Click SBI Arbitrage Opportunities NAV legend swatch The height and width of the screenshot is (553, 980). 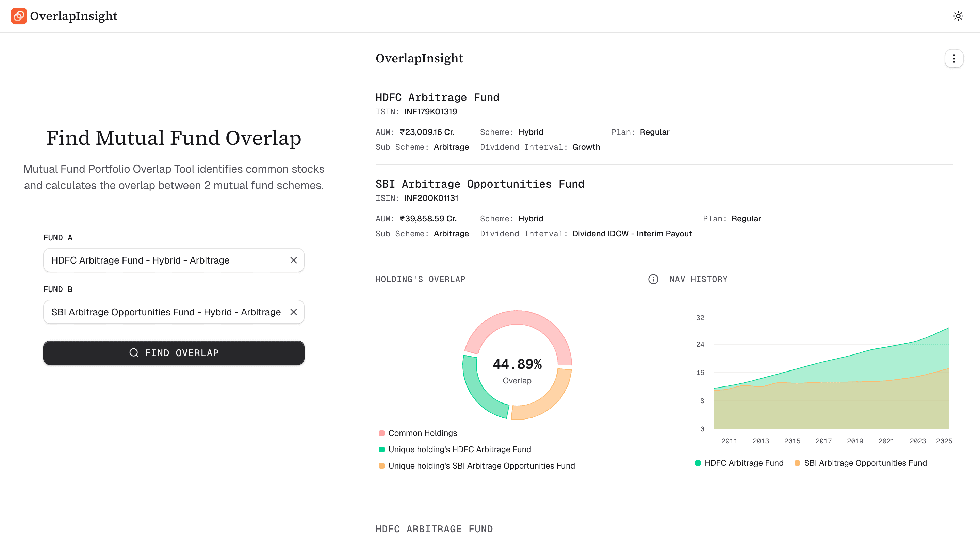coord(797,463)
